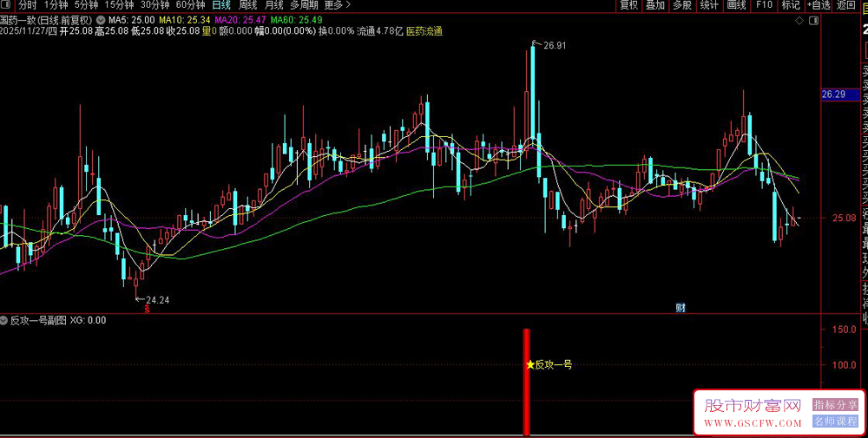Add stock via +自选 button

(819, 5)
